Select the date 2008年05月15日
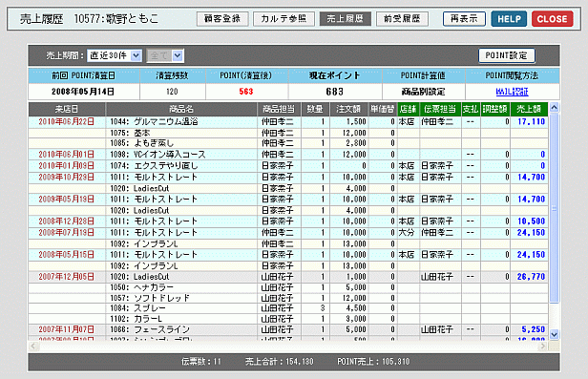This screenshot has width=588, height=379. (67, 255)
